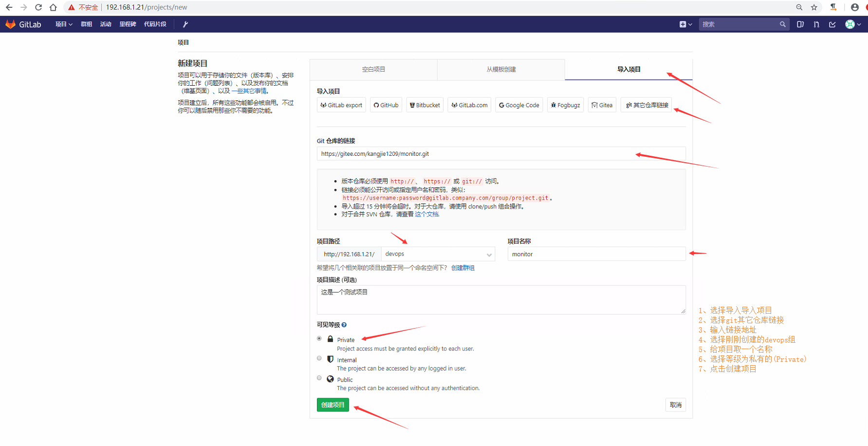
Task: Switch to the 空白项目 tab
Action: (373, 69)
